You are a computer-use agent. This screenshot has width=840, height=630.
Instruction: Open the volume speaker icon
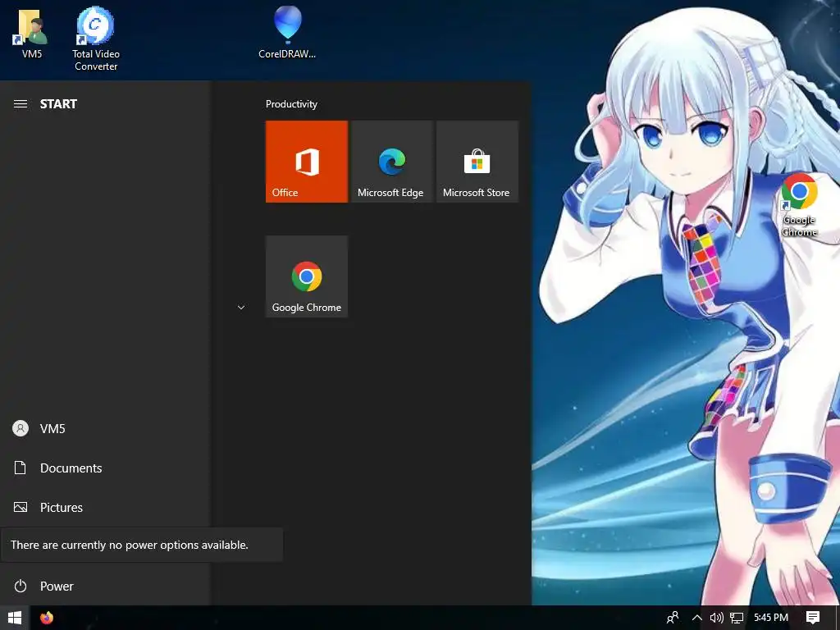pyautogui.click(x=716, y=618)
